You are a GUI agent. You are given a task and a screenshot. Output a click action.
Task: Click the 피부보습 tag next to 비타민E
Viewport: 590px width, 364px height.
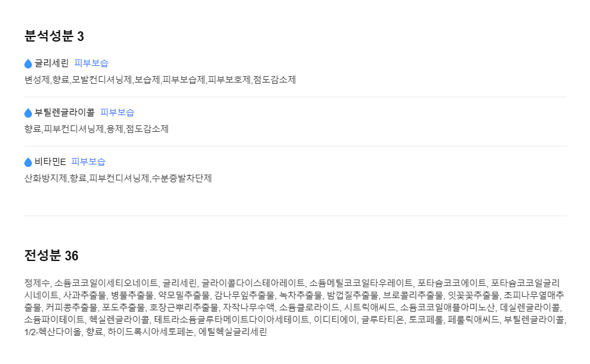88,162
